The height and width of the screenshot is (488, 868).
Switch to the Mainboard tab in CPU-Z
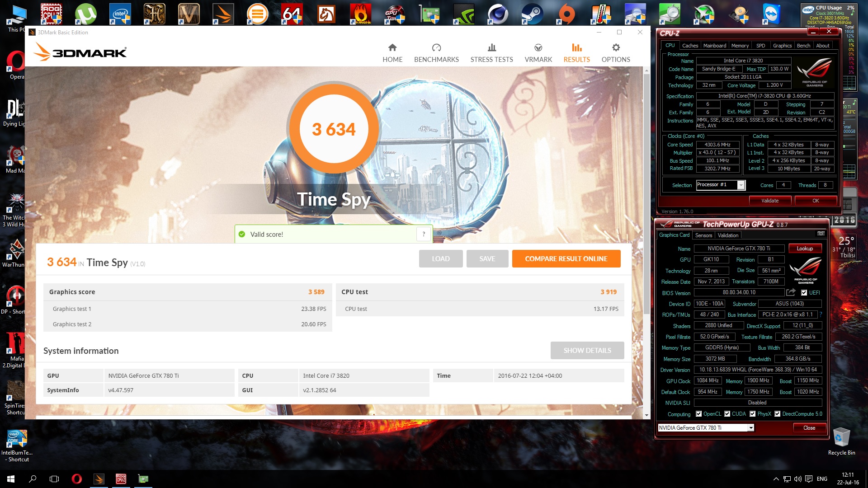[x=714, y=46]
